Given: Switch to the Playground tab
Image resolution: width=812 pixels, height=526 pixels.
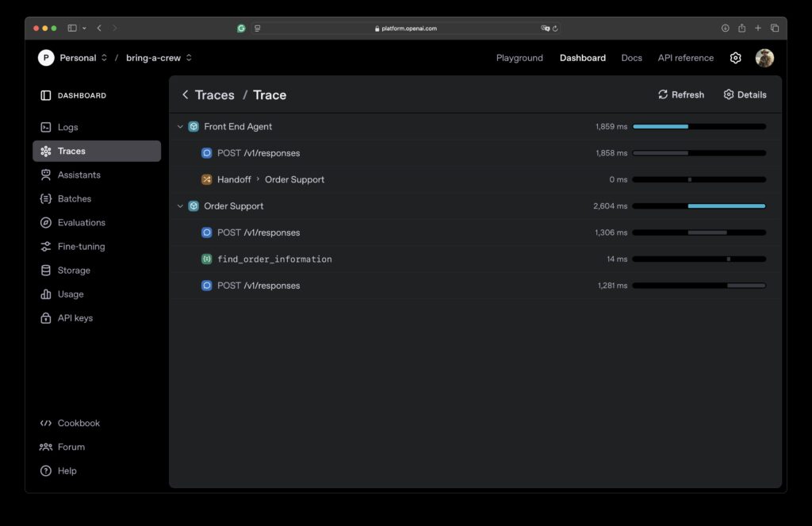Looking at the screenshot, I should 519,58.
